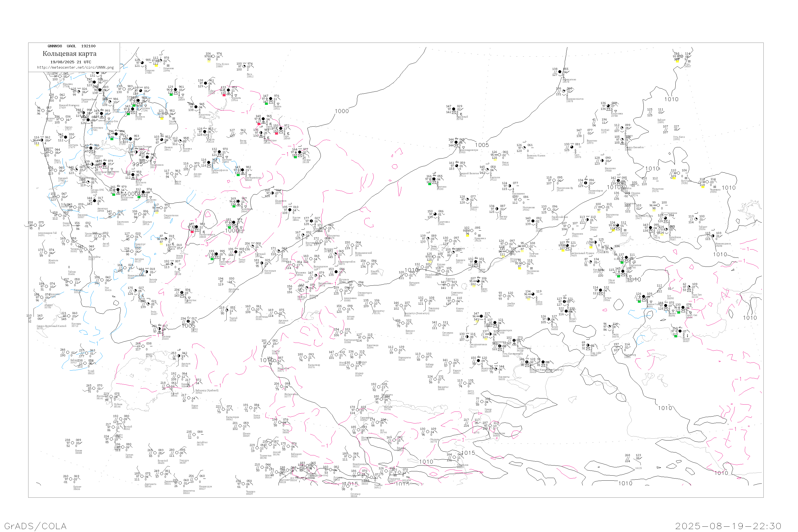
Task: Click the yellow square marker at Глазов station
Action: 162,118
